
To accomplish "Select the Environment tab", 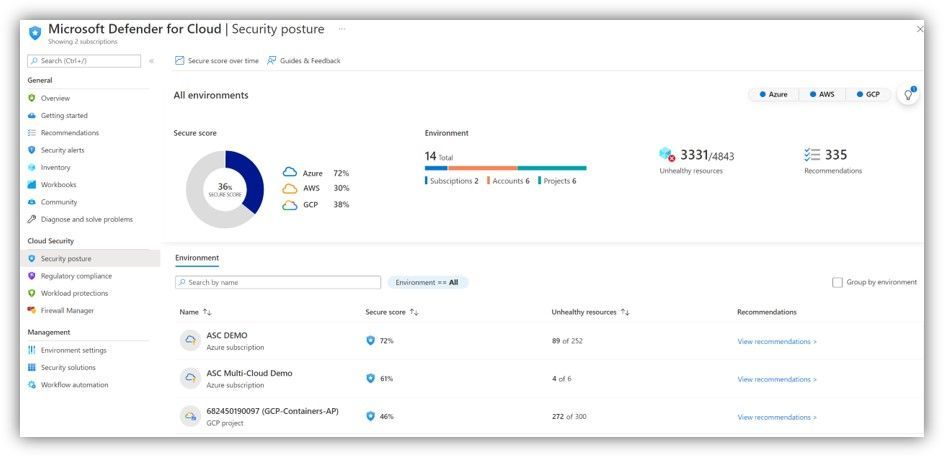I will [x=197, y=258].
